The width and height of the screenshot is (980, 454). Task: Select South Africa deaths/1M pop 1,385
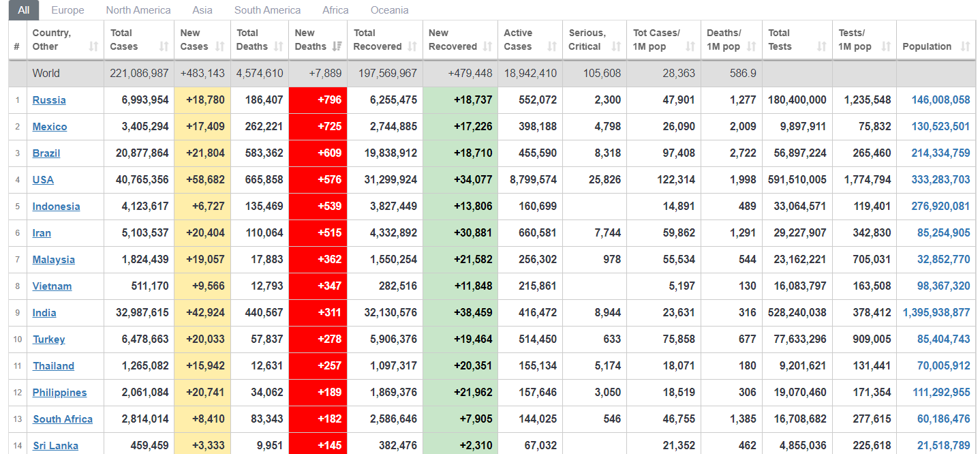pyautogui.click(x=742, y=419)
